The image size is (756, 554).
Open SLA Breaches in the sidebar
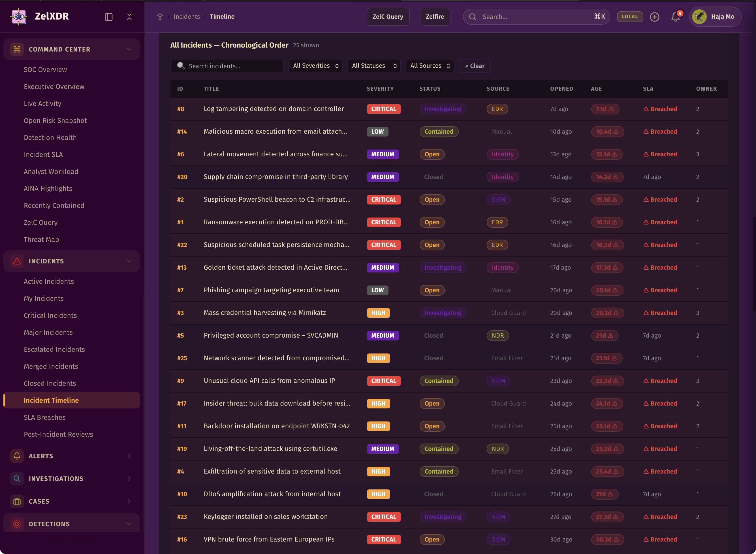[44, 417]
